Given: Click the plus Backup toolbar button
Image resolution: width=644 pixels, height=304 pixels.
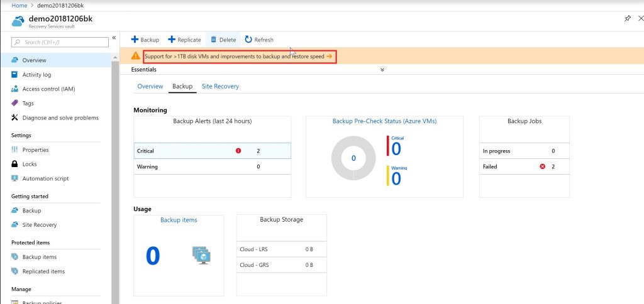Looking at the screenshot, I should point(145,40).
